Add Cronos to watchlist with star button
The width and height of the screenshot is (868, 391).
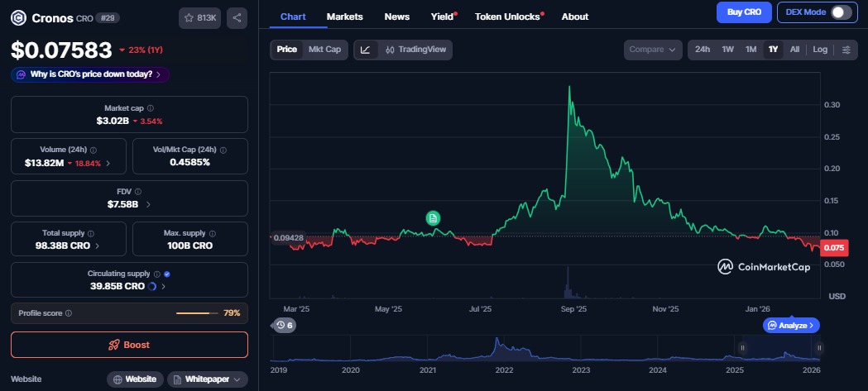pos(200,17)
